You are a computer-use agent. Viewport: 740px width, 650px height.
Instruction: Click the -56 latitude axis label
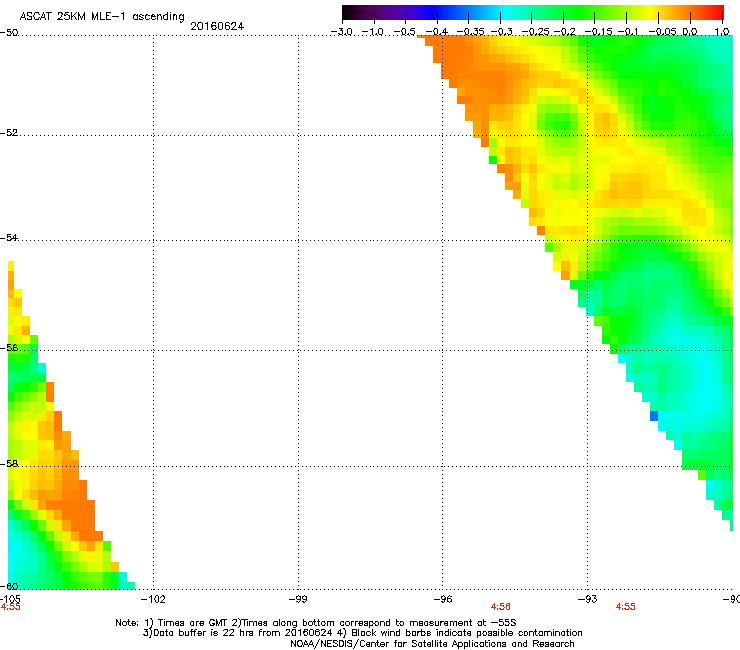(9, 347)
